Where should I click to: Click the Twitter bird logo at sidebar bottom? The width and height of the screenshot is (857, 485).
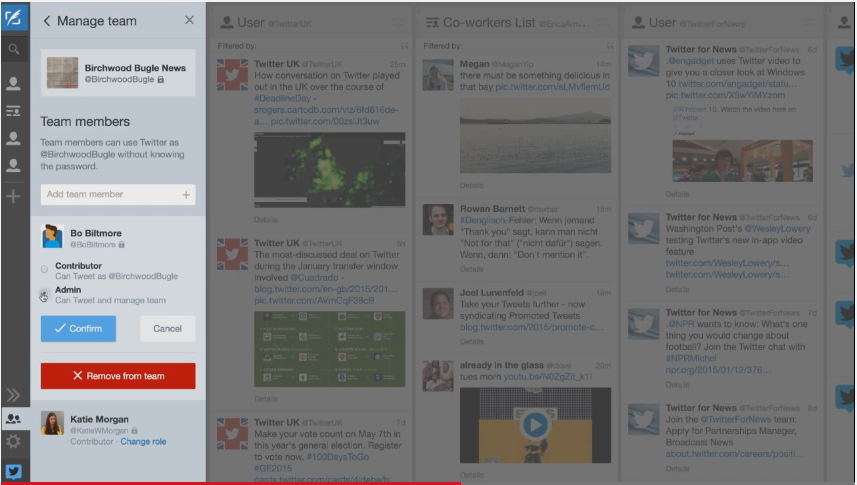(14, 471)
